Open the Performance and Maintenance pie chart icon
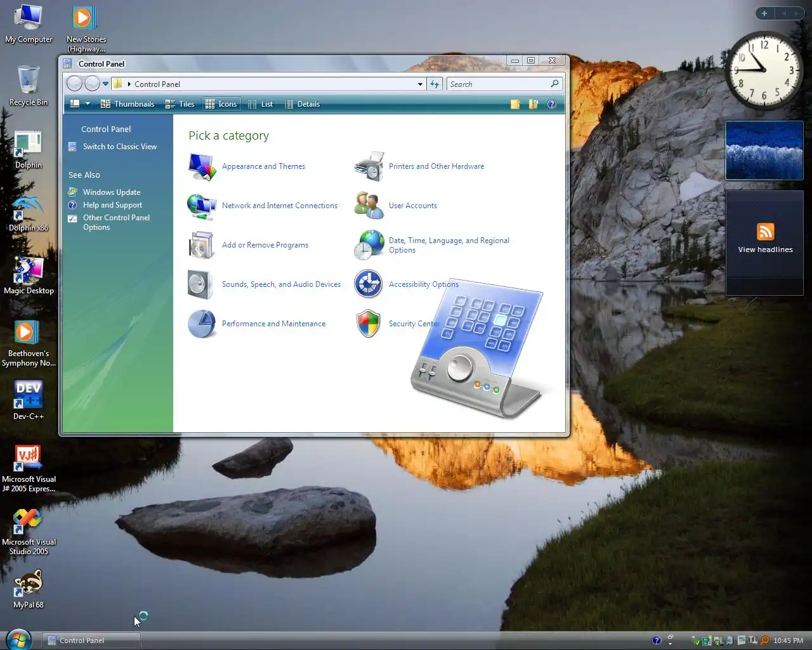Image resolution: width=812 pixels, height=650 pixels. coord(202,324)
